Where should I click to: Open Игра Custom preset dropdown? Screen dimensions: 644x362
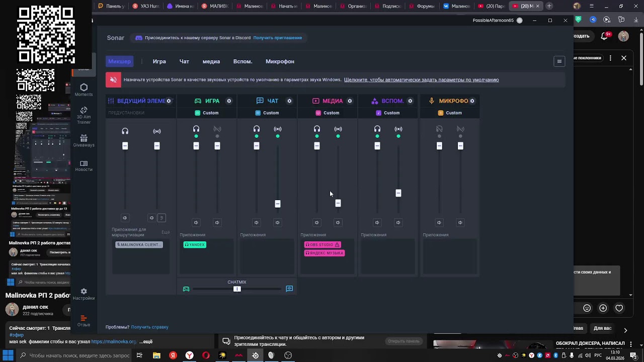[x=207, y=113]
